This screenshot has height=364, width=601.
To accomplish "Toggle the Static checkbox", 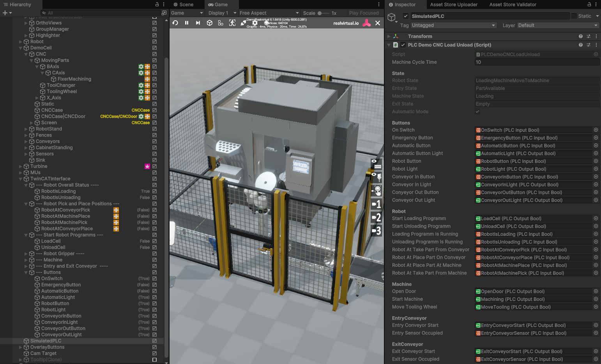I will (574, 16).
